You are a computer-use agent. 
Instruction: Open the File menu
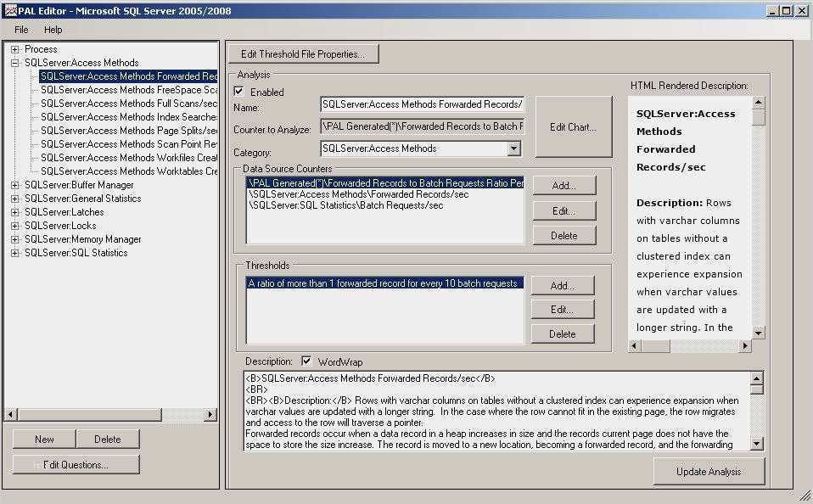pos(21,30)
